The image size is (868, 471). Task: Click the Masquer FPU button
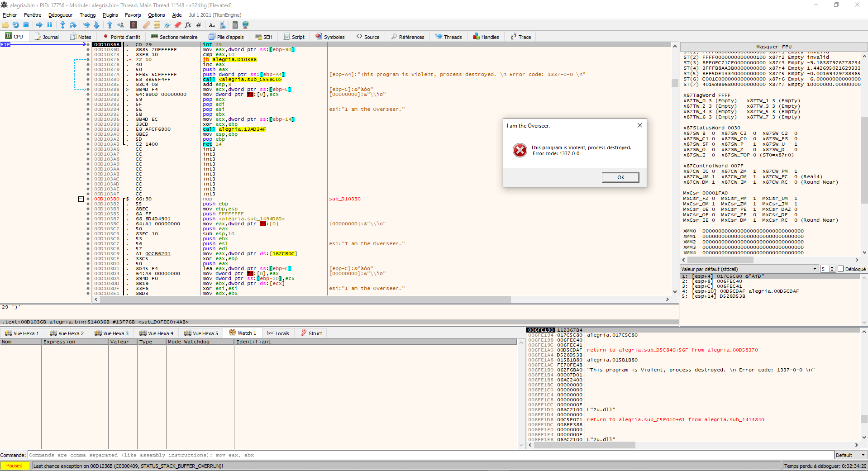pyautogui.click(x=774, y=47)
